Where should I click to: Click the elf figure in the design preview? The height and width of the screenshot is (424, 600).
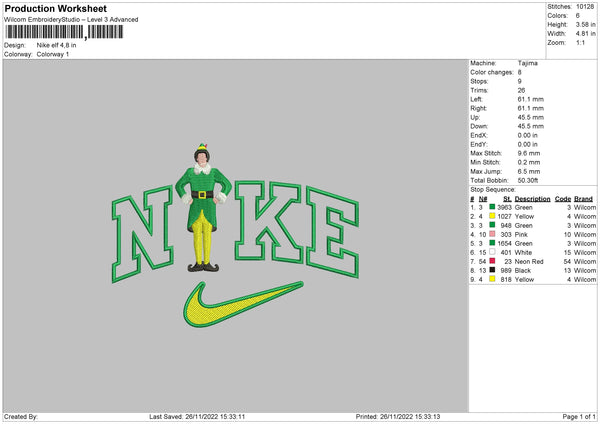coord(203,209)
